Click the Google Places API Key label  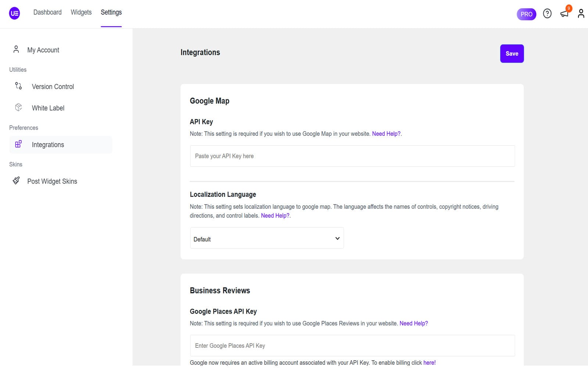[x=223, y=311]
